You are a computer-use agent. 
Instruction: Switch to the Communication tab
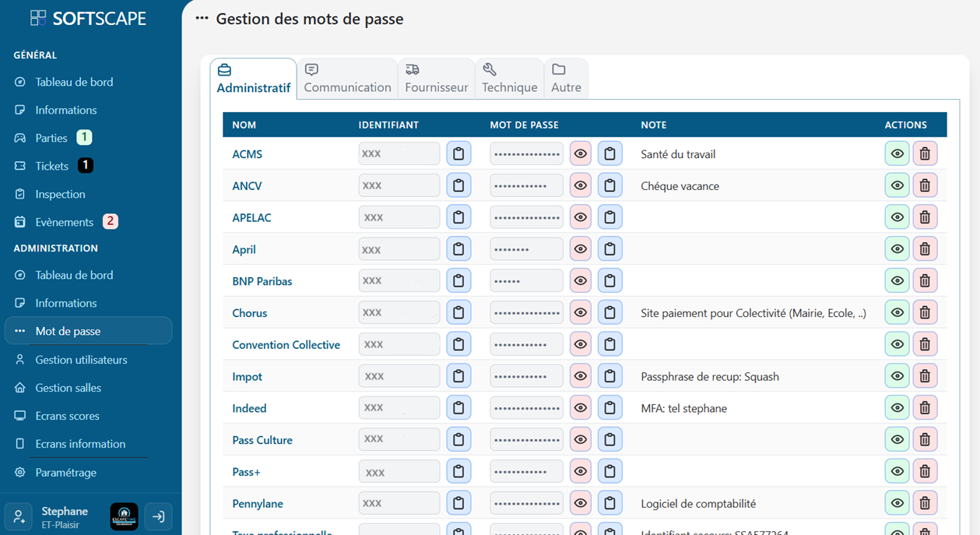point(347,78)
